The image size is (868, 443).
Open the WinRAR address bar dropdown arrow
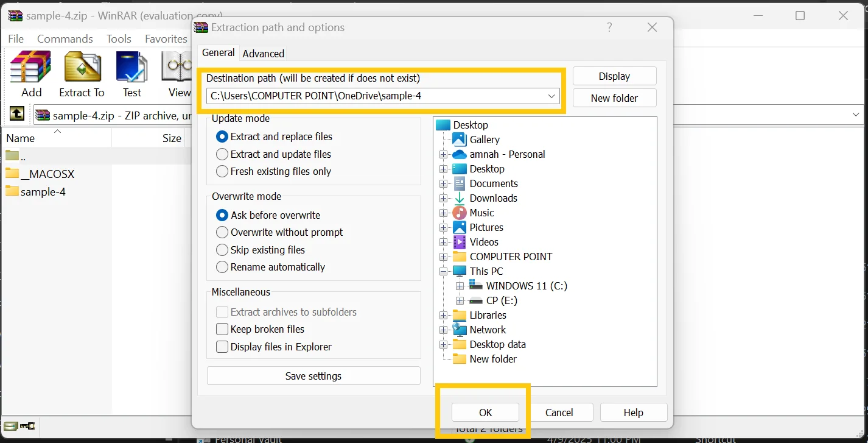856,114
